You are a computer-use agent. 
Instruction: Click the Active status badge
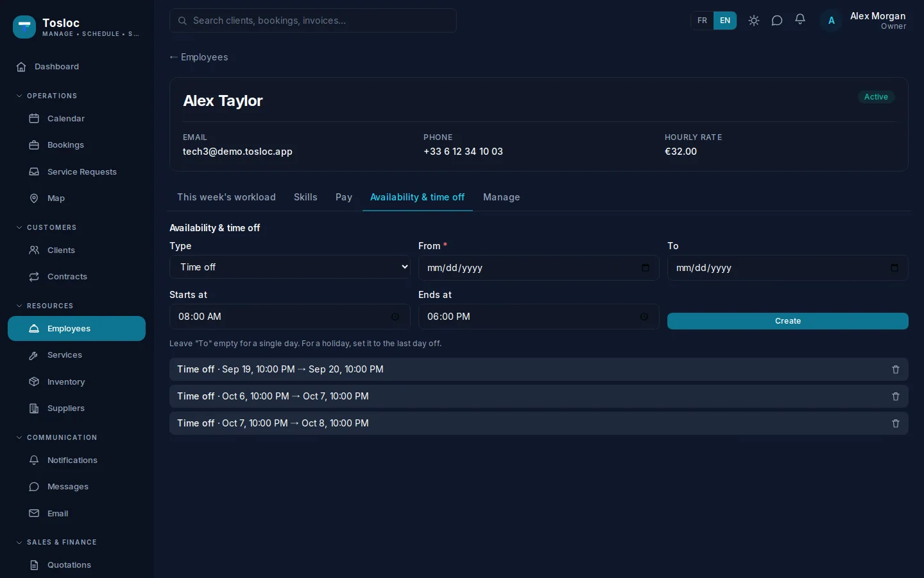pyautogui.click(x=876, y=97)
